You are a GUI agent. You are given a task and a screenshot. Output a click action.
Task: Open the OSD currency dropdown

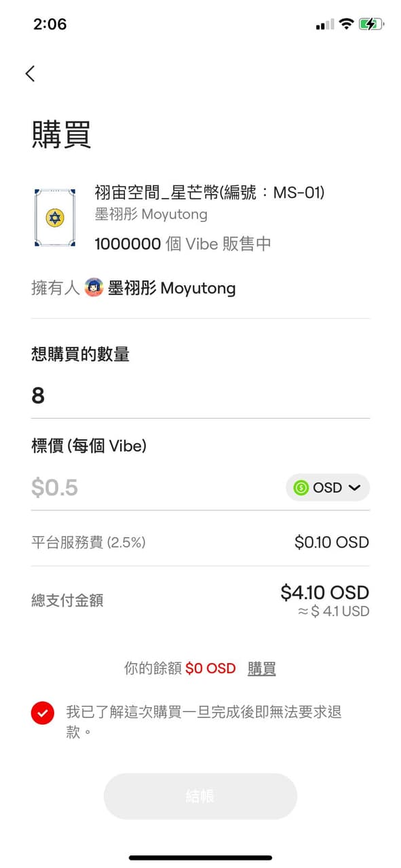[x=328, y=487]
